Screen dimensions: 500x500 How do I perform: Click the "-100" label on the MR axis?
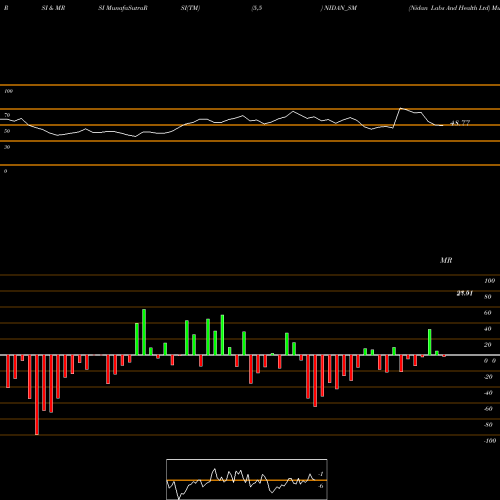coord(490,441)
